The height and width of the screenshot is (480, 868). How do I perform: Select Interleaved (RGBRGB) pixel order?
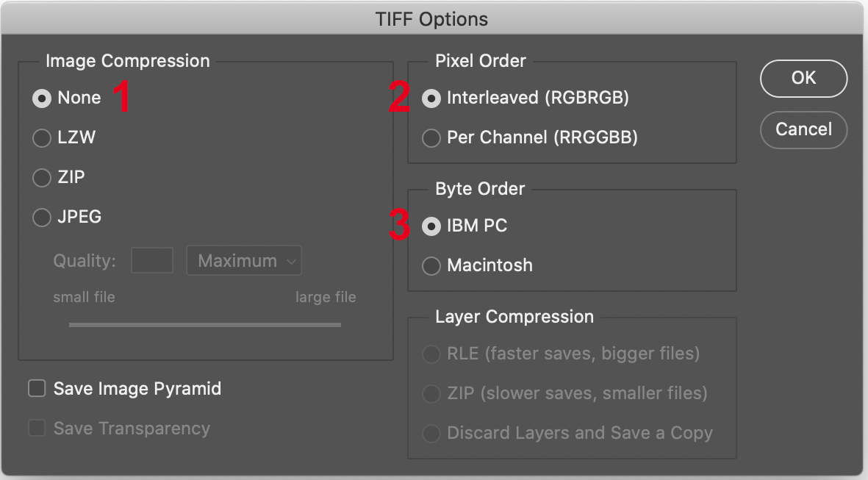(x=431, y=98)
